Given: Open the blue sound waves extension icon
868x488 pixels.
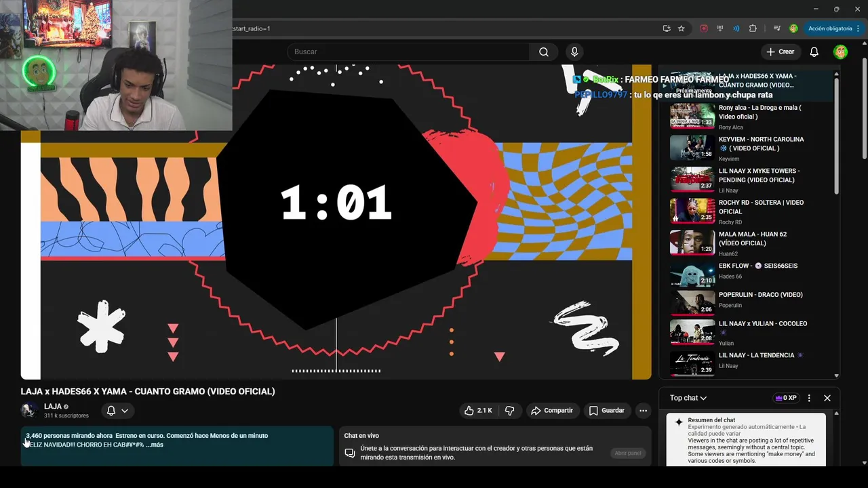Looking at the screenshot, I should [x=736, y=28].
